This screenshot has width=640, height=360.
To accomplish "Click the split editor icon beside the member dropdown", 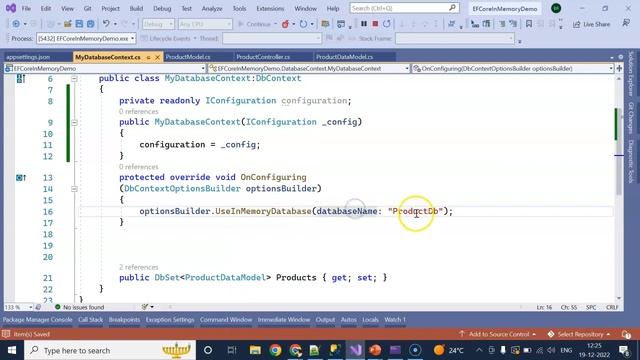I will pyautogui.click(x=620, y=69).
